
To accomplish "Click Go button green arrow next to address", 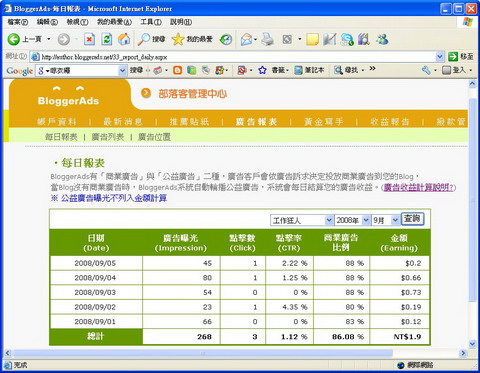I will 453,57.
